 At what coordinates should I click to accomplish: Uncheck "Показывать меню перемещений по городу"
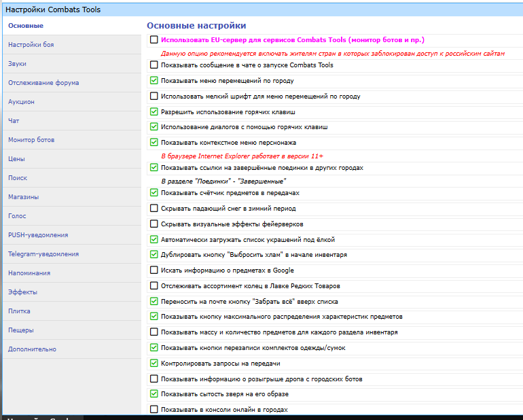click(x=154, y=80)
